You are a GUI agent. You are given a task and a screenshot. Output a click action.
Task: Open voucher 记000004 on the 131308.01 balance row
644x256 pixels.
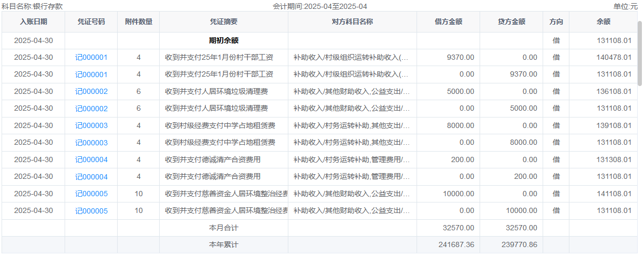[91, 159]
